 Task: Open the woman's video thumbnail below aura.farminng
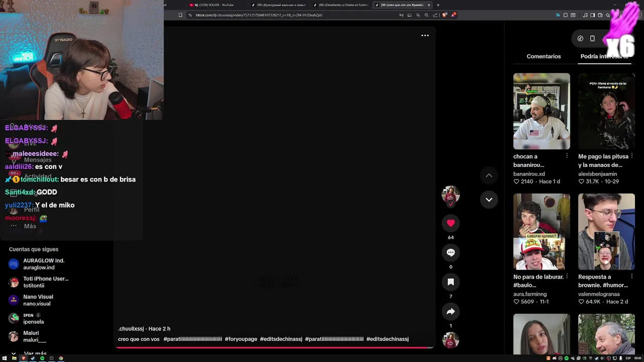541,334
